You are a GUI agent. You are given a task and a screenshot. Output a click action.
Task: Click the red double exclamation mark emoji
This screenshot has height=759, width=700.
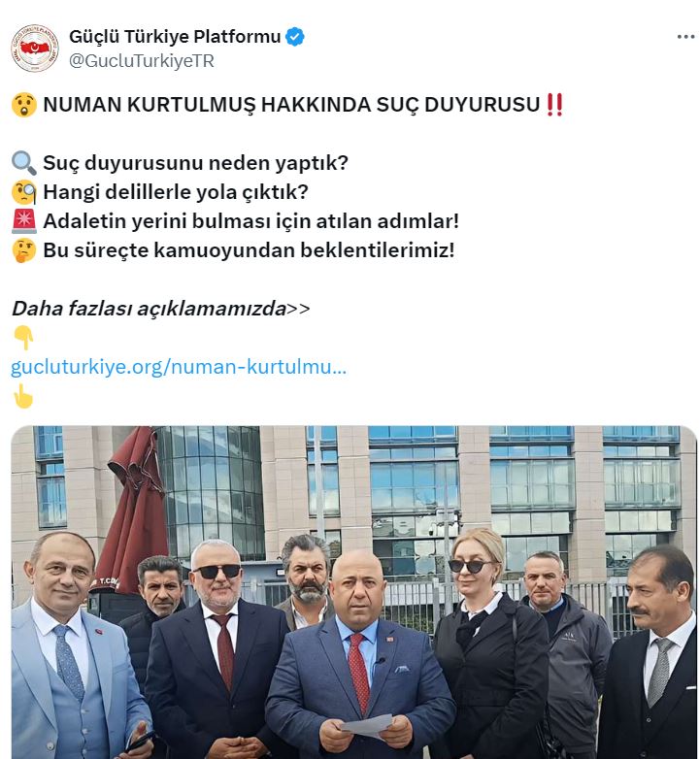point(554,105)
